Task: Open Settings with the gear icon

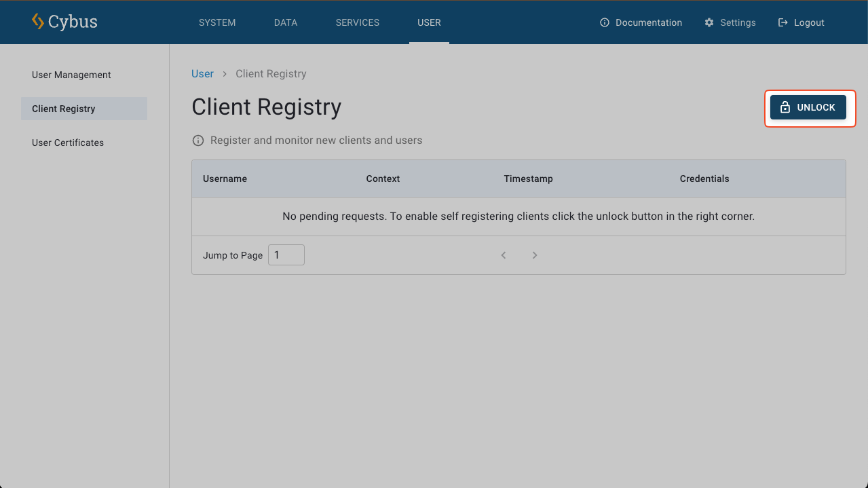Action: (709, 22)
